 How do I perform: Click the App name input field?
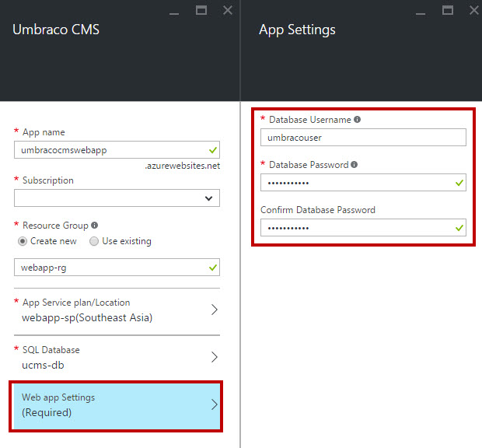click(x=117, y=150)
